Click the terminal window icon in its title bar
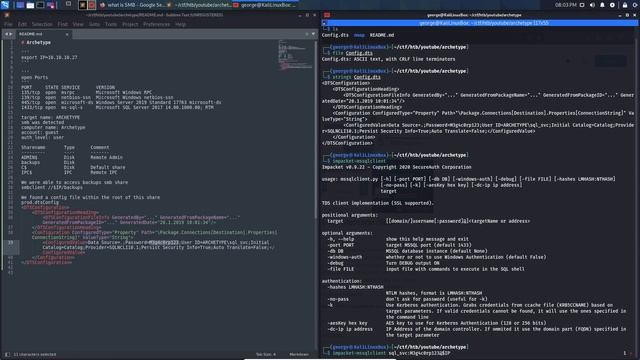640x360 pixels. point(327,15)
